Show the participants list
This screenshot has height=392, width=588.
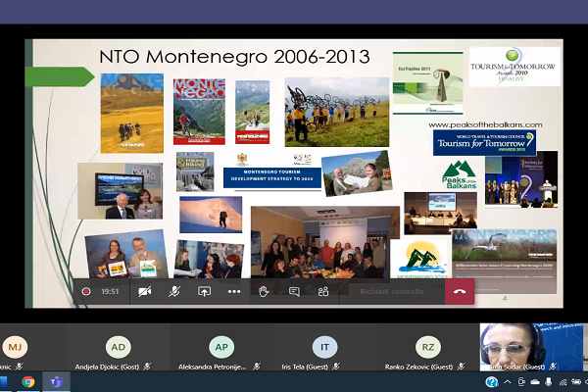click(323, 291)
